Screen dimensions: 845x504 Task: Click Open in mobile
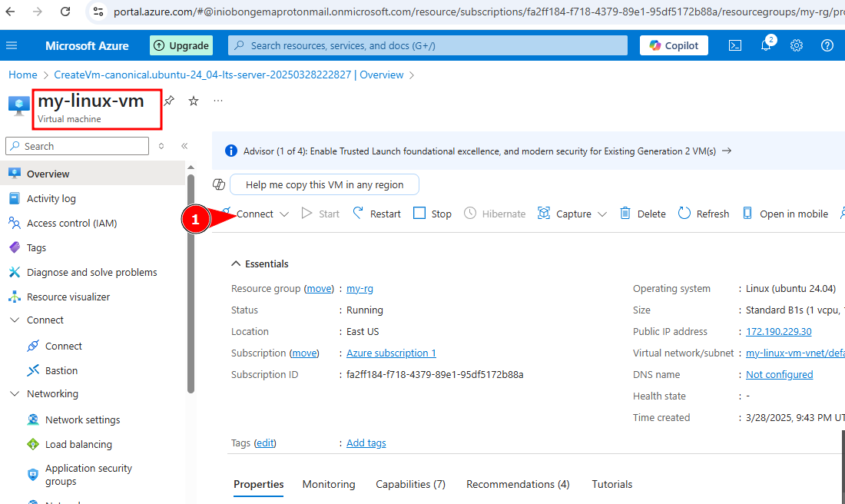pyautogui.click(x=785, y=214)
